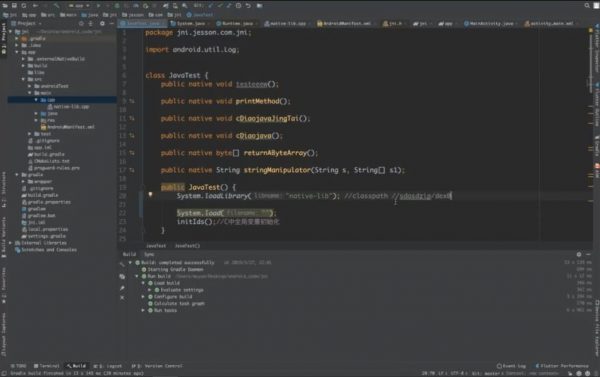The image size is (600, 377).
Task: Toggle the Terminal tool window button
Action: [x=47, y=366]
